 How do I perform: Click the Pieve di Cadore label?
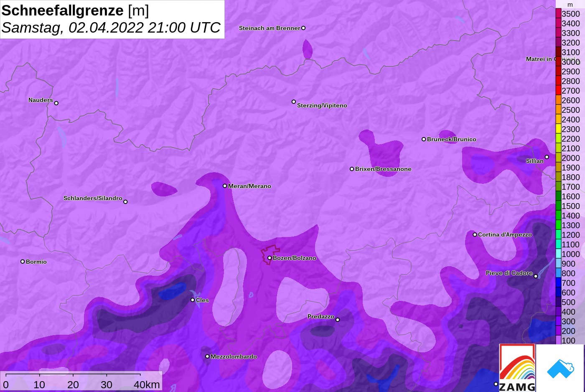click(x=509, y=273)
